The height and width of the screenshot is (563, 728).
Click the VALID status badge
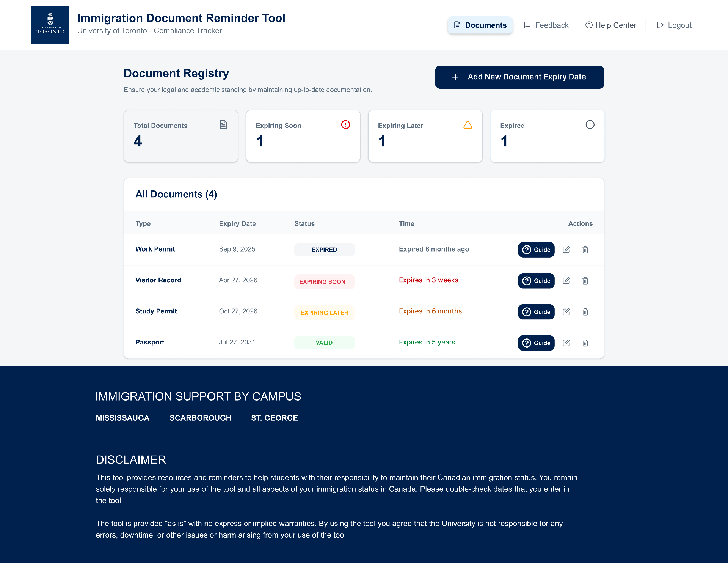click(x=324, y=343)
